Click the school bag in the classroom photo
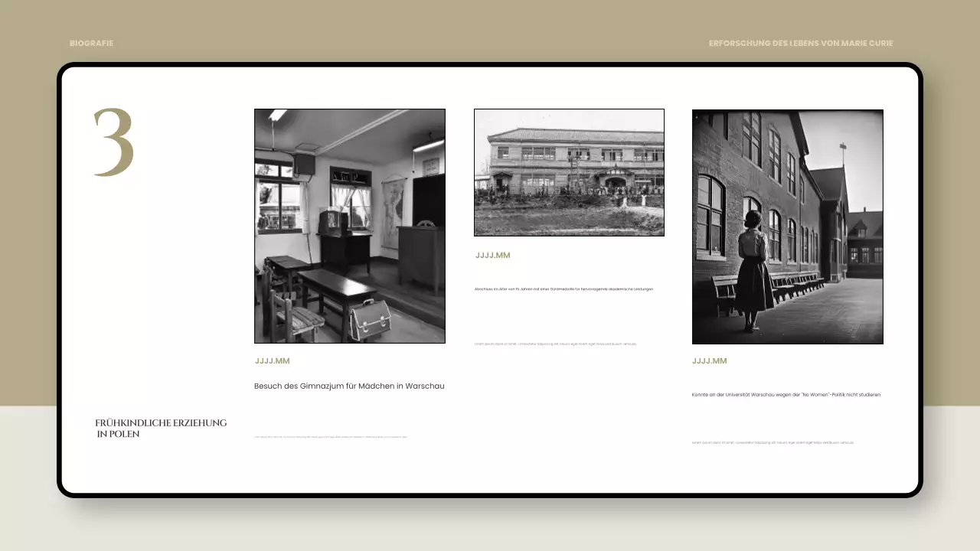 (x=370, y=319)
